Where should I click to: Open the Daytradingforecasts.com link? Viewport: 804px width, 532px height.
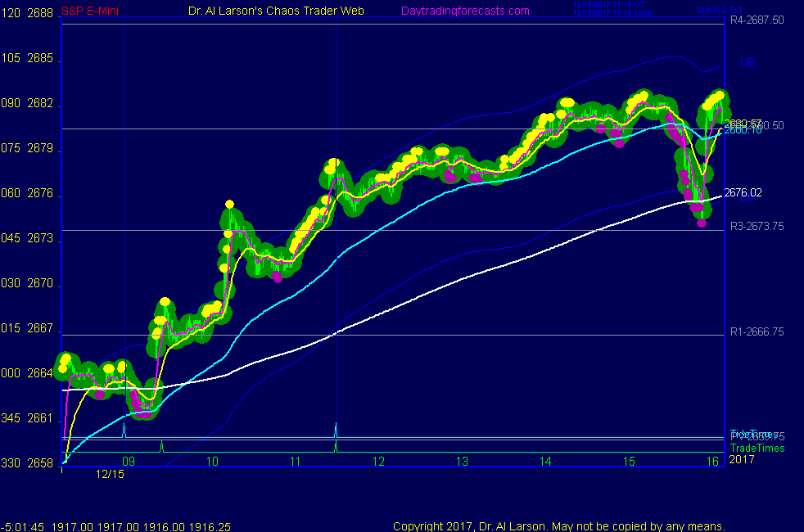[x=465, y=11]
